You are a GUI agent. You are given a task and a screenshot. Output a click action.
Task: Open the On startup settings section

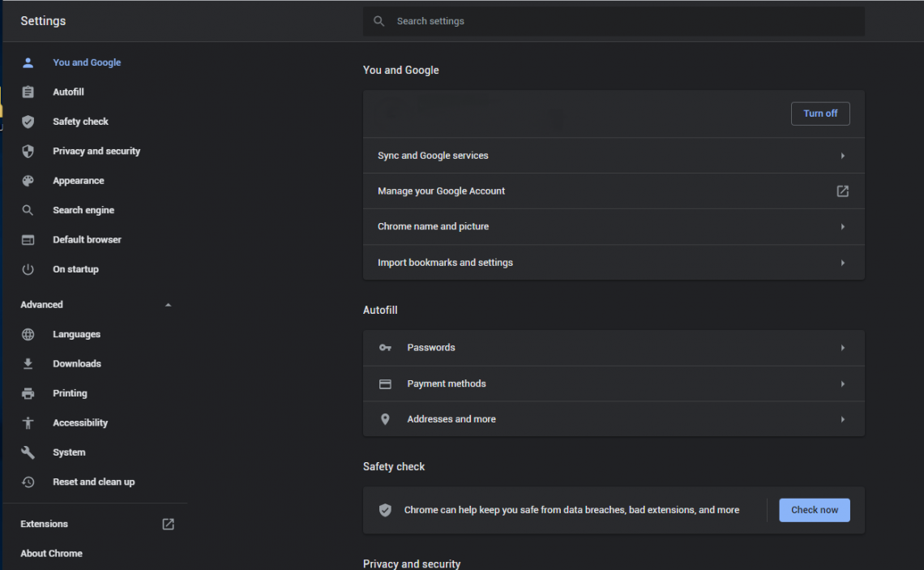point(75,268)
